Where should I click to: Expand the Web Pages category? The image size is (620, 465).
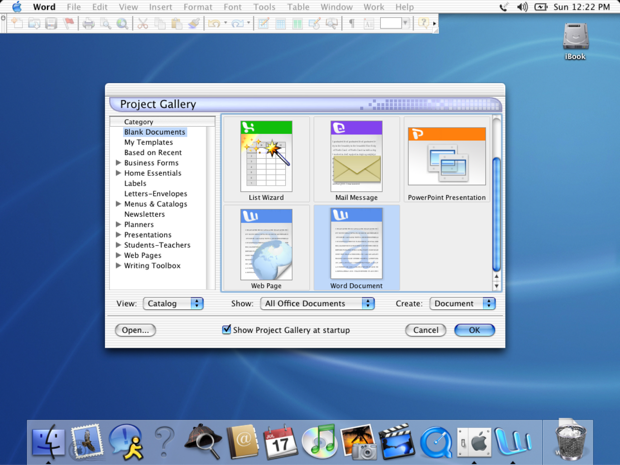point(118,255)
